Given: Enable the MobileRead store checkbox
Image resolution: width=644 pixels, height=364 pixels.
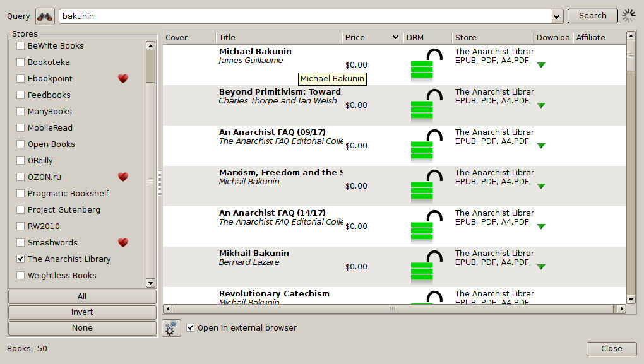Looking at the screenshot, I should coord(20,127).
